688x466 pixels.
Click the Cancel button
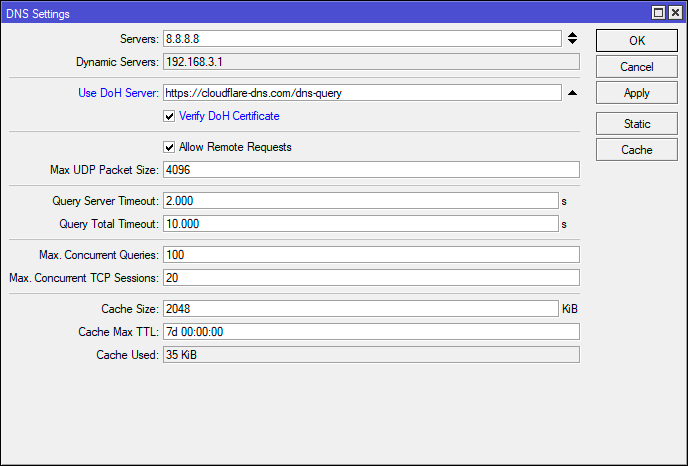click(636, 67)
